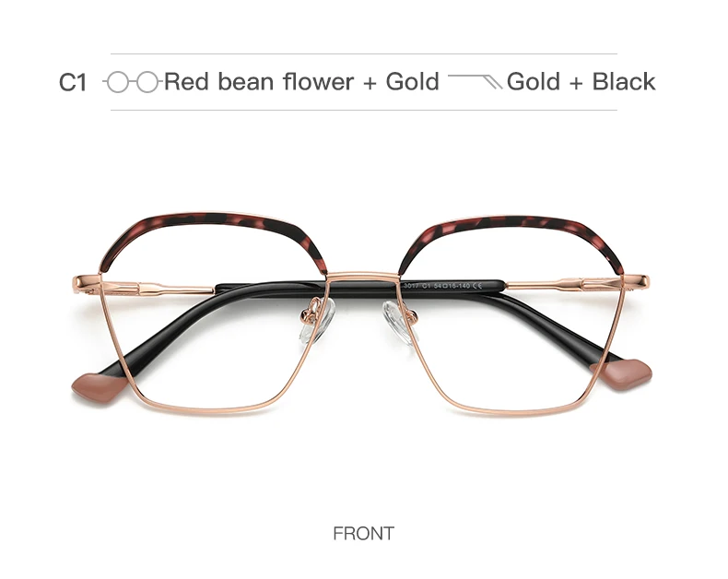Click the right gold hinge end piece
This screenshot has height=579, width=728.
point(636,280)
